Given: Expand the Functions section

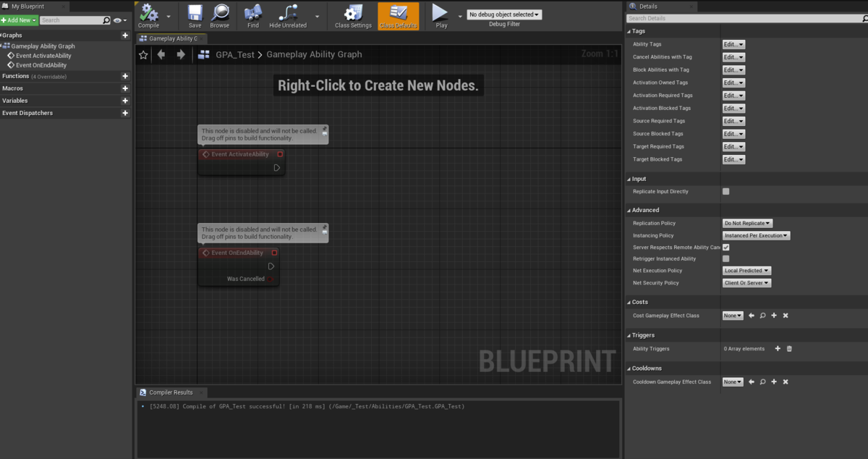Looking at the screenshot, I should (15, 76).
